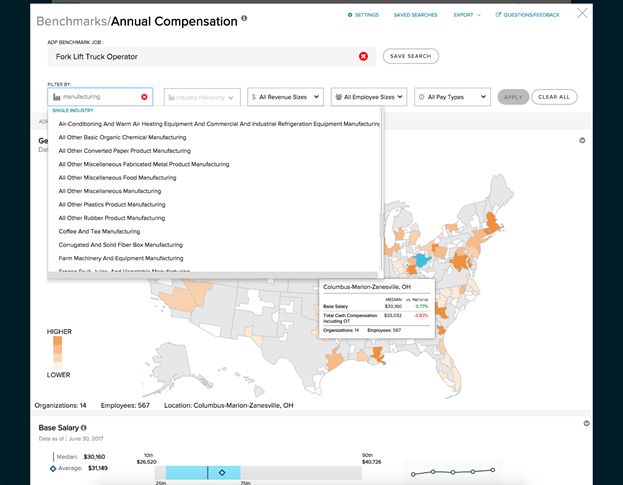
Task: Collapse the geography map section chevron
Action: click(582, 141)
